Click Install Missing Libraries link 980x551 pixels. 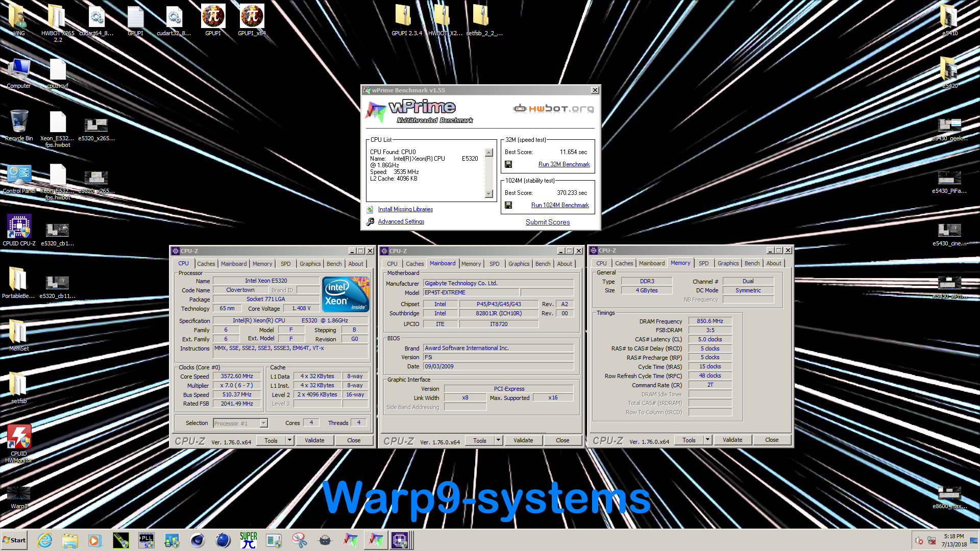405,209
